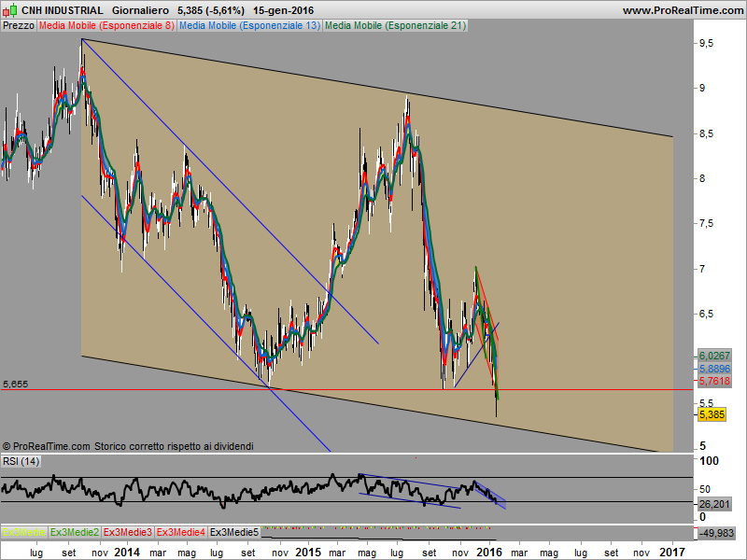This screenshot has width=747, height=560.
Task: Click the RSI (14) indicator label
Action: pyautogui.click(x=21, y=461)
